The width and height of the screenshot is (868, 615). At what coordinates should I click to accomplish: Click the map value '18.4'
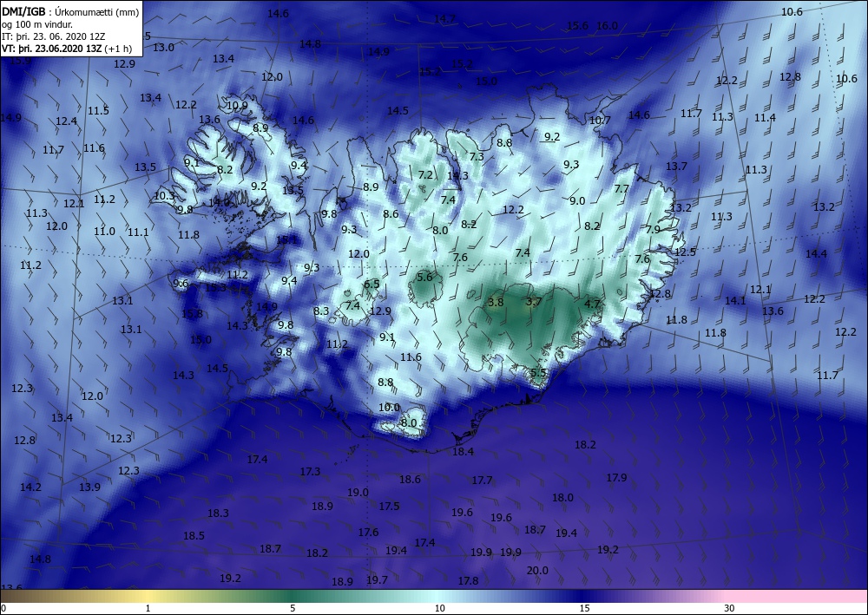point(464,451)
